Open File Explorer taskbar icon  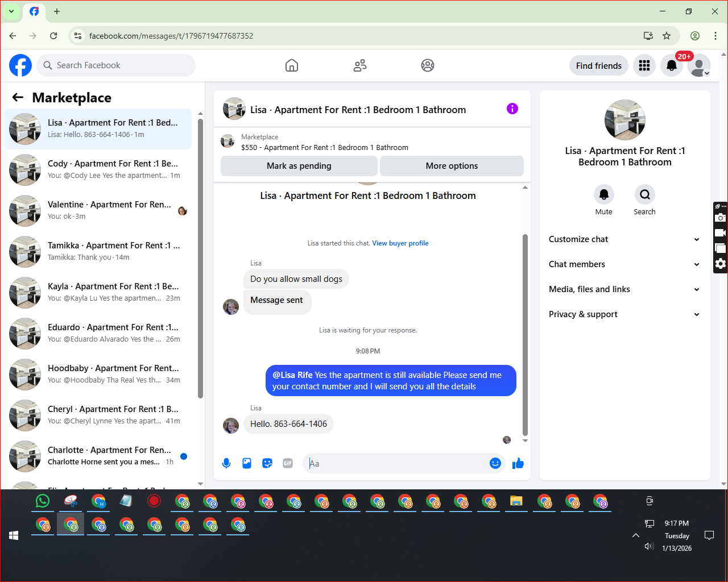(x=516, y=501)
